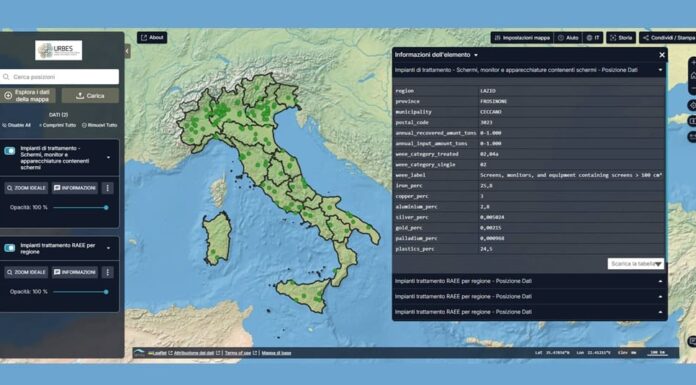
Task: Click the aluminium_perc row label
Action: click(x=416, y=207)
